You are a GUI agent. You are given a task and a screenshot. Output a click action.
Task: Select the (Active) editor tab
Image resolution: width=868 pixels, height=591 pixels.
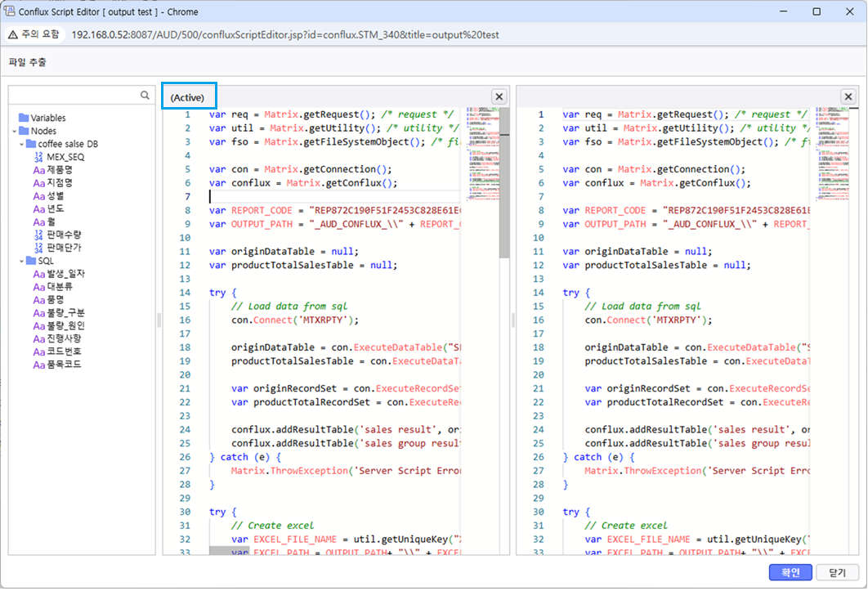coord(188,97)
